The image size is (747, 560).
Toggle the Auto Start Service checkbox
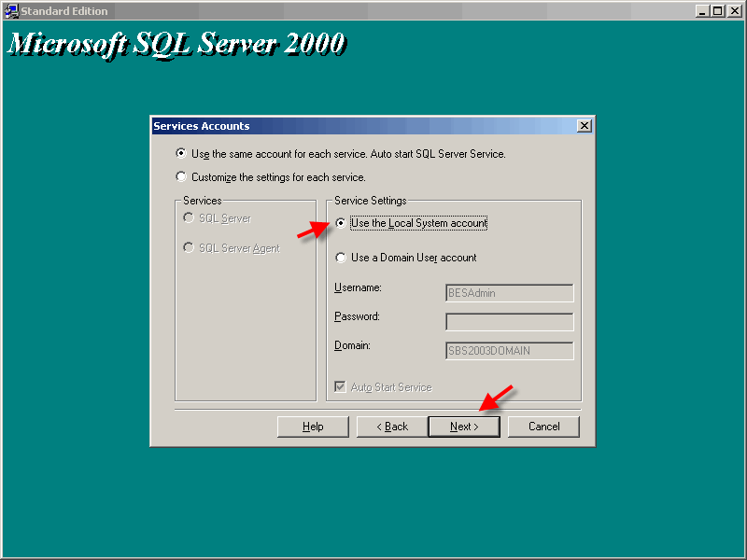tap(340, 386)
